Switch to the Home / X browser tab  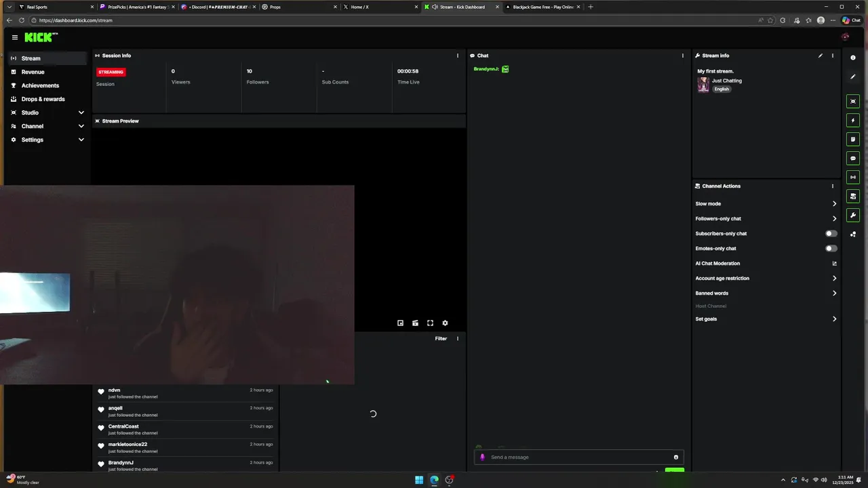coord(378,7)
